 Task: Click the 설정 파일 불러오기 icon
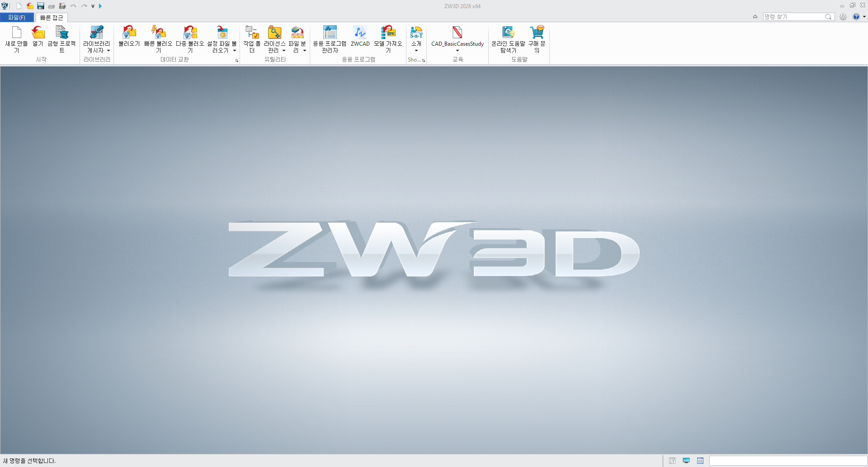[x=222, y=32]
